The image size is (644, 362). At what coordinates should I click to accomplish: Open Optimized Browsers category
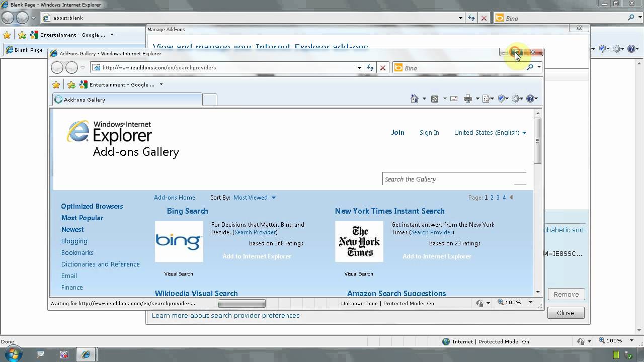pos(92,206)
